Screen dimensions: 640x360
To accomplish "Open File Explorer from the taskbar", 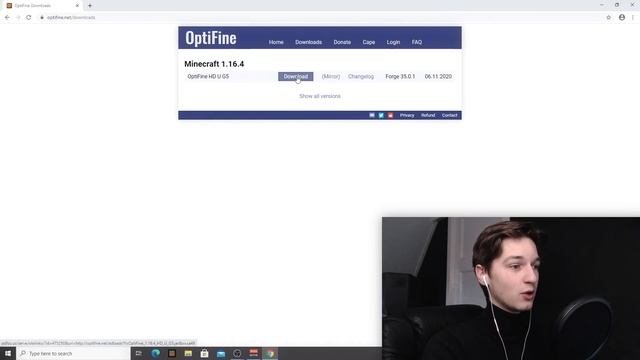I will click(x=188, y=353).
